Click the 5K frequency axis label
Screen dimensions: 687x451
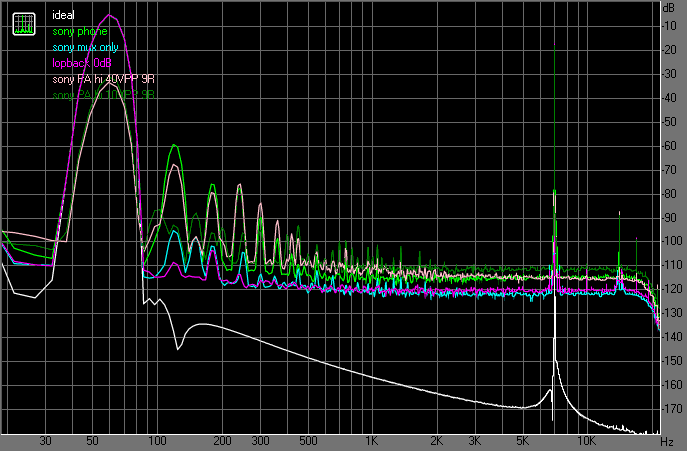pyautogui.click(x=522, y=440)
